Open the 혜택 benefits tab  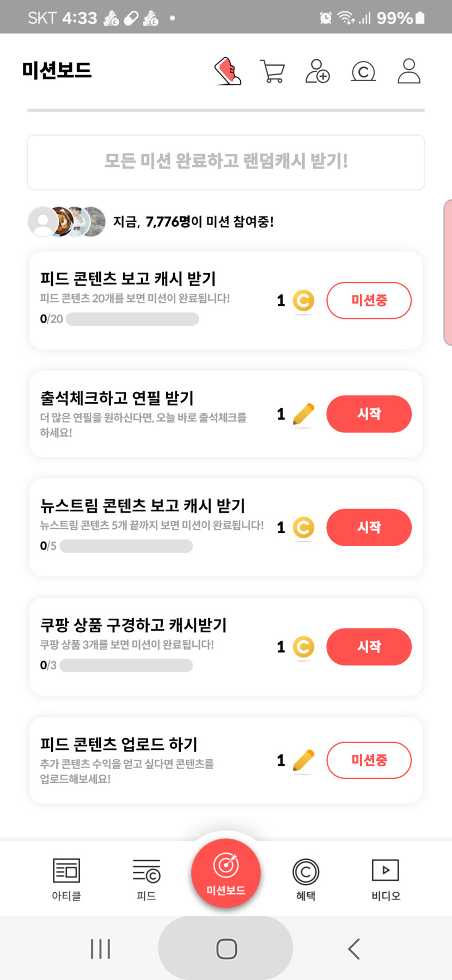coord(306,879)
